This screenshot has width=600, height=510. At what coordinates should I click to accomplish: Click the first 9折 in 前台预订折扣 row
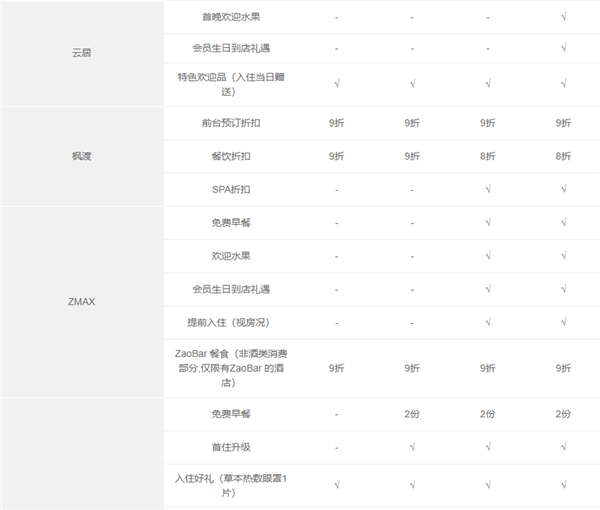pyautogui.click(x=337, y=123)
